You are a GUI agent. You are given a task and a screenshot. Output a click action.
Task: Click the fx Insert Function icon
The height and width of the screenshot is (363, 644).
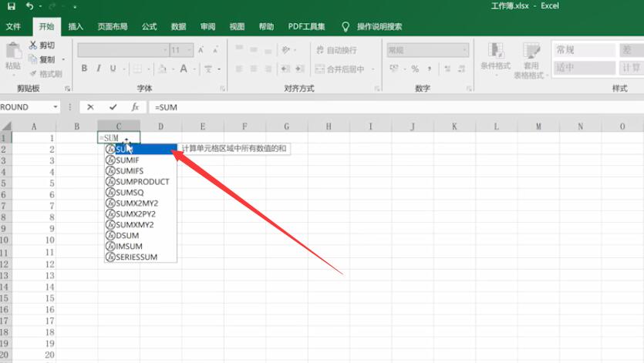(135, 107)
